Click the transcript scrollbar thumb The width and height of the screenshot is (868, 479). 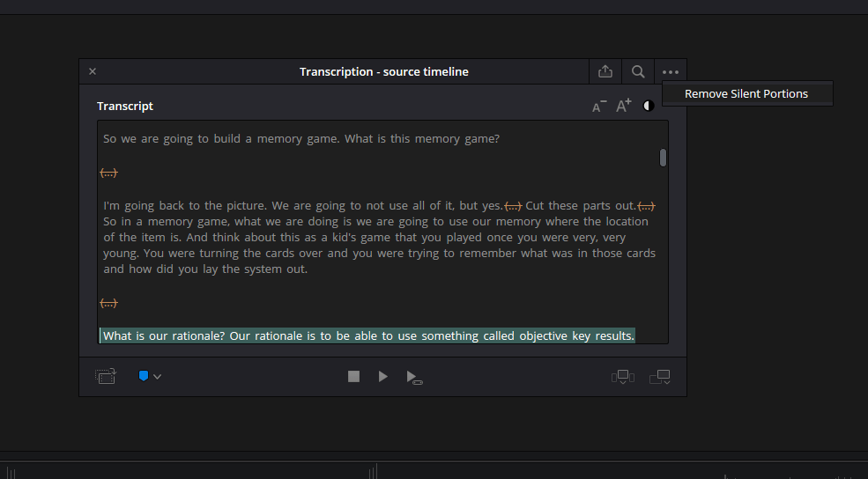[663, 158]
